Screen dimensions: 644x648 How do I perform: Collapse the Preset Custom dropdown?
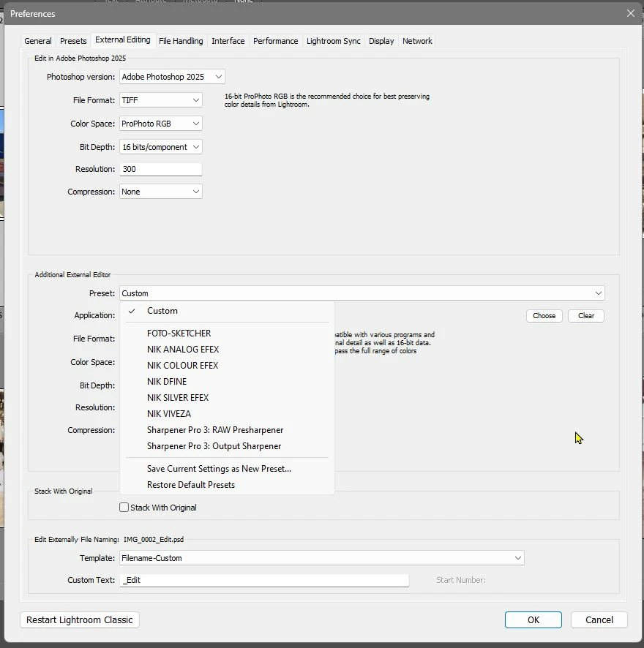(x=362, y=293)
